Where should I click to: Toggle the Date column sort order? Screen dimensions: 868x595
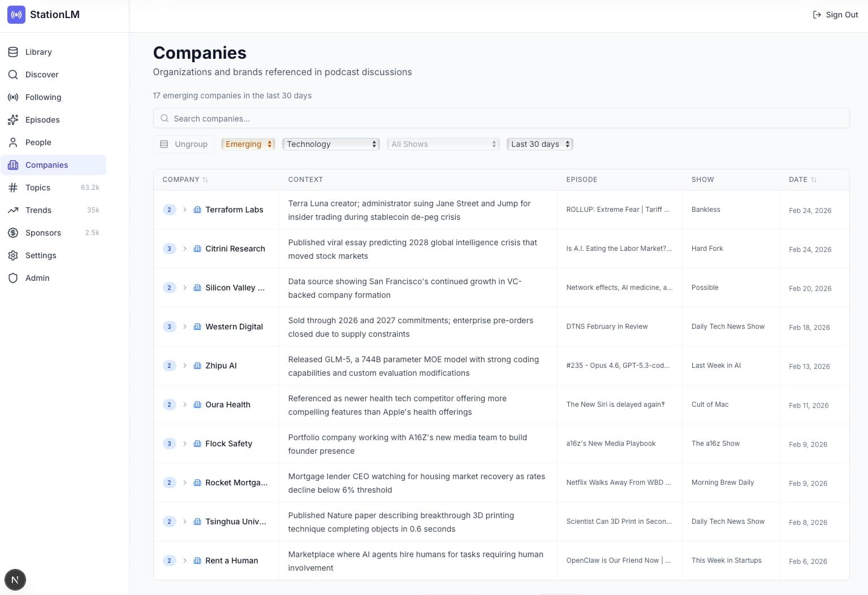click(x=813, y=179)
